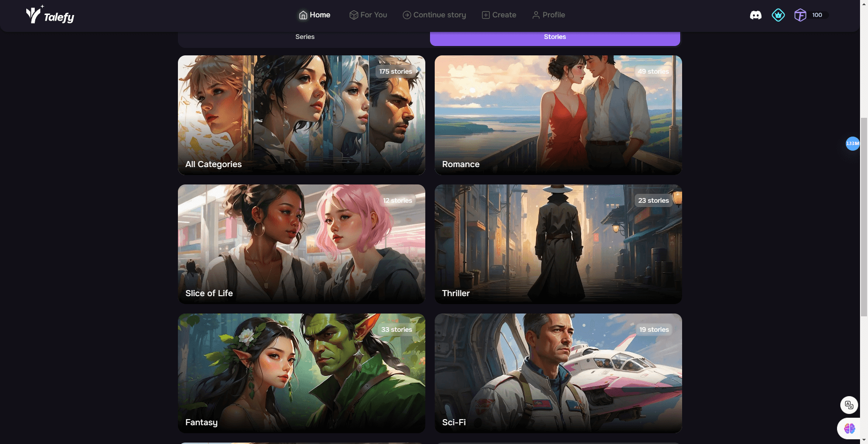Click the translate floating icon
868x444 pixels.
[849, 405]
